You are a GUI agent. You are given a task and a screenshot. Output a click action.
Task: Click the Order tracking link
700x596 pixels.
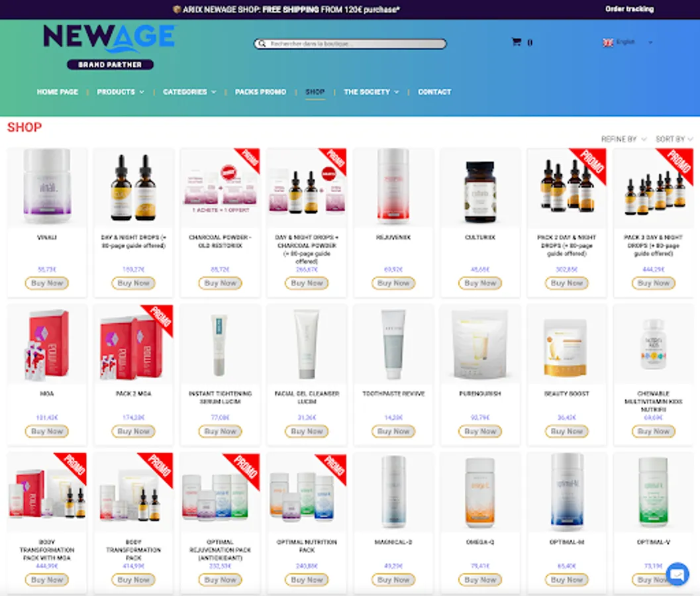point(629,9)
